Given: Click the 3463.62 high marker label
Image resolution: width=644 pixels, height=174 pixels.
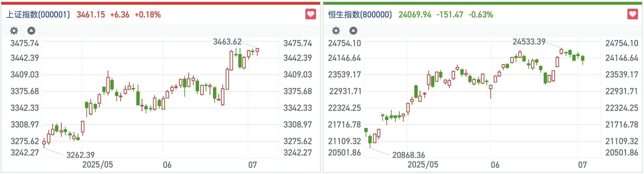Looking at the screenshot, I should (x=227, y=42).
